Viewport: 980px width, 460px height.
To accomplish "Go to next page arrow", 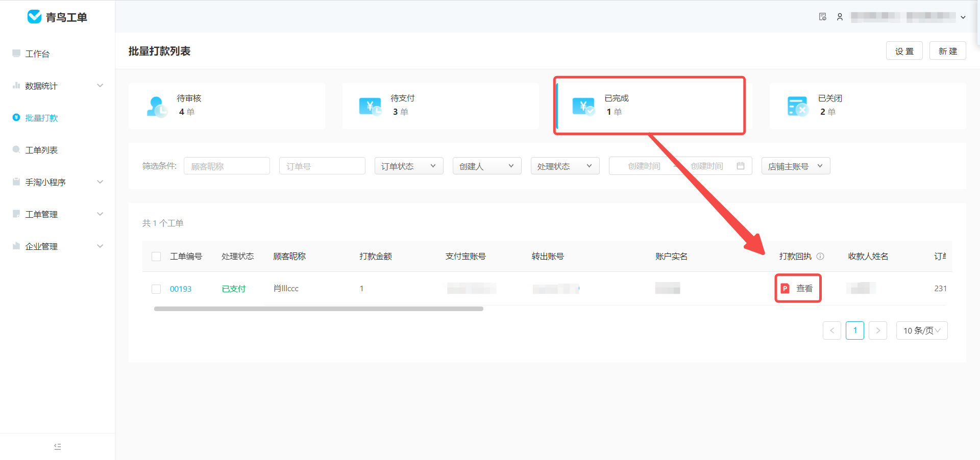I will [x=878, y=330].
